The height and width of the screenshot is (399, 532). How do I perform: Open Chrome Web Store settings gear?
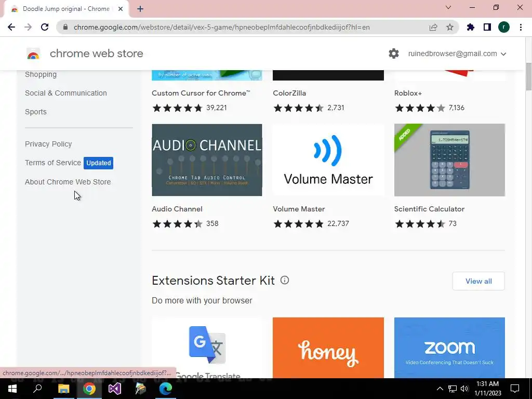[x=394, y=54]
